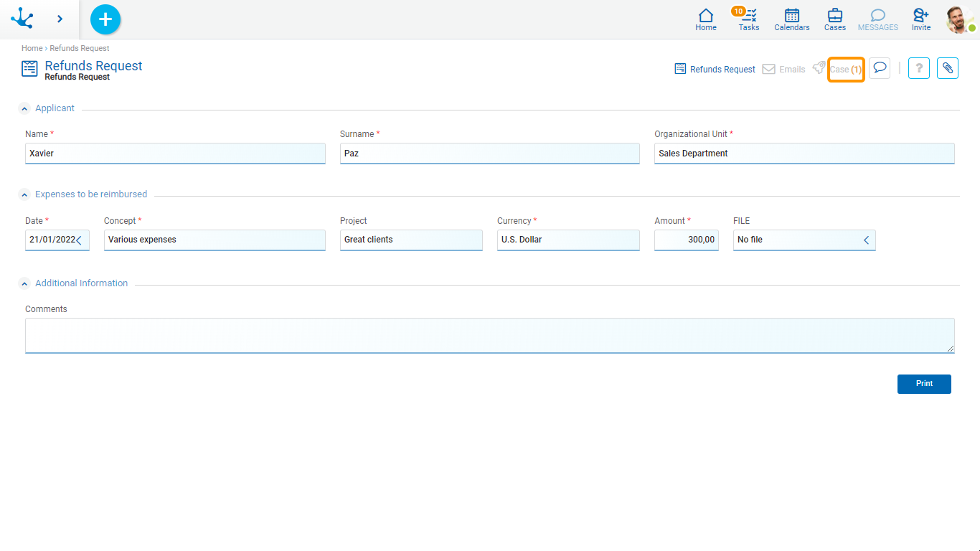The image size is (980, 551).
Task: Select the Refunds Request tab
Action: pyautogui.click(x=715, y=70)
